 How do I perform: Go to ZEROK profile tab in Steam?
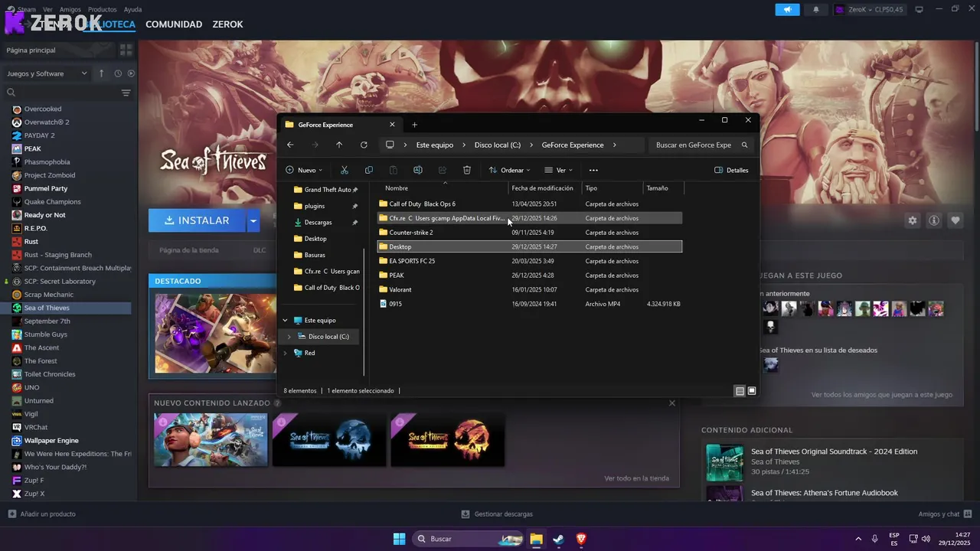pyautogui.click(x=227, y=24)
